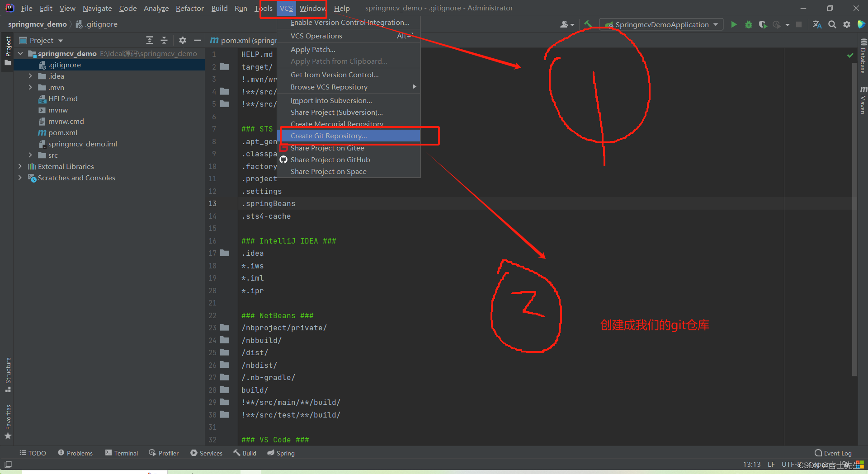Choose Get from Version Control...
This screenshot has width=868, height=474.
click(x=349, y=75)
